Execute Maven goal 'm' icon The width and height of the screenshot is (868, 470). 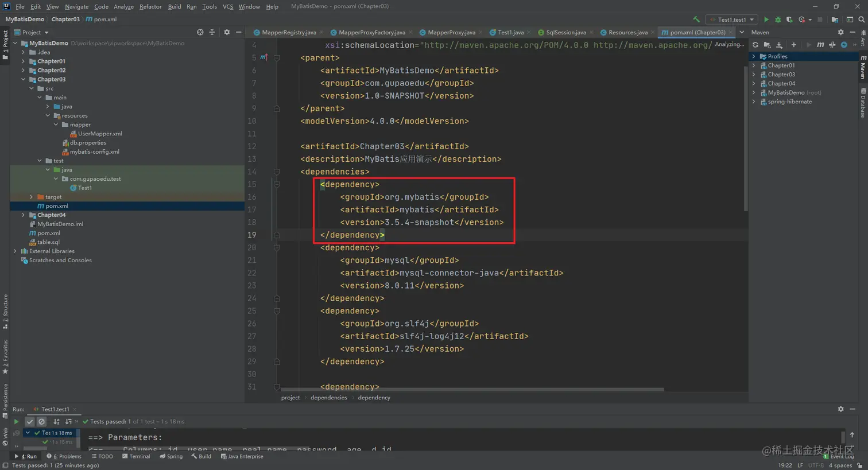coord(820,45)
